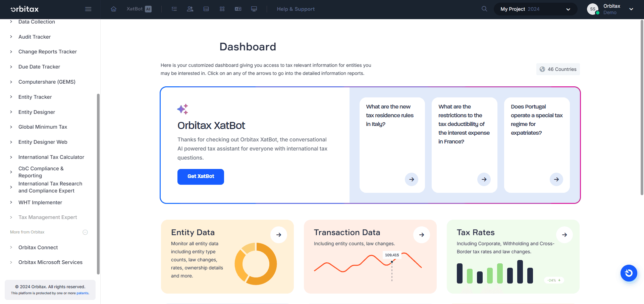Select the France interest deductibility question card

pyautogui.click(x=465, y=145)
